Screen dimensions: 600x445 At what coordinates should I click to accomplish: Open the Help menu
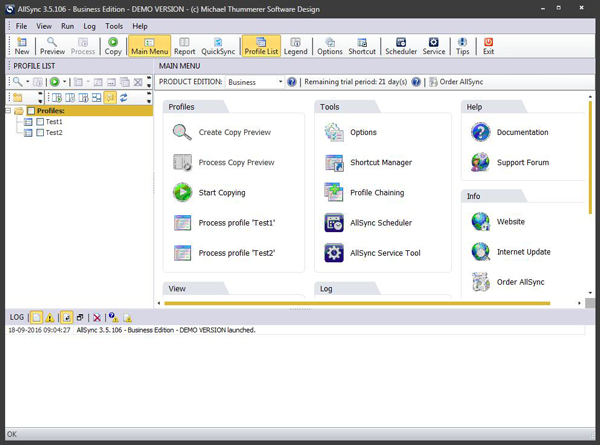click(140, 26)
